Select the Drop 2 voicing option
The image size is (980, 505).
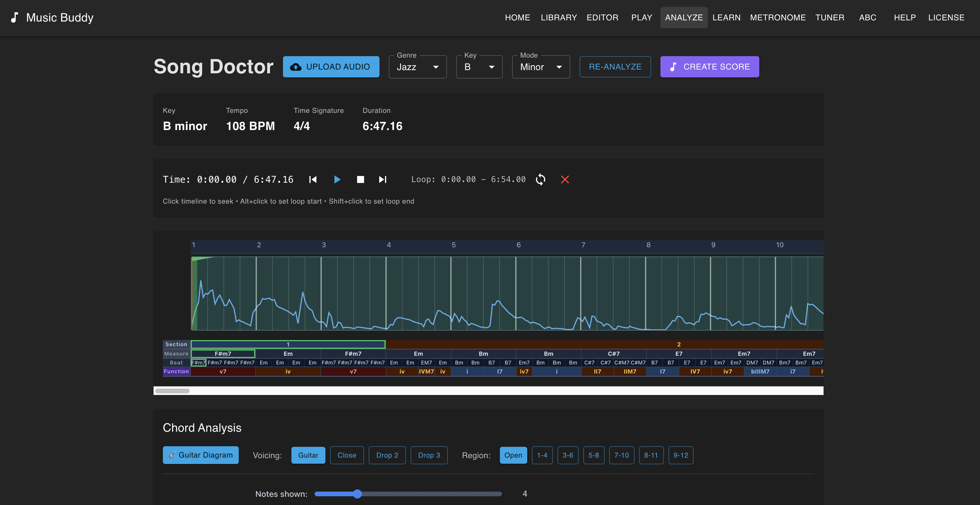coord(387,455)
